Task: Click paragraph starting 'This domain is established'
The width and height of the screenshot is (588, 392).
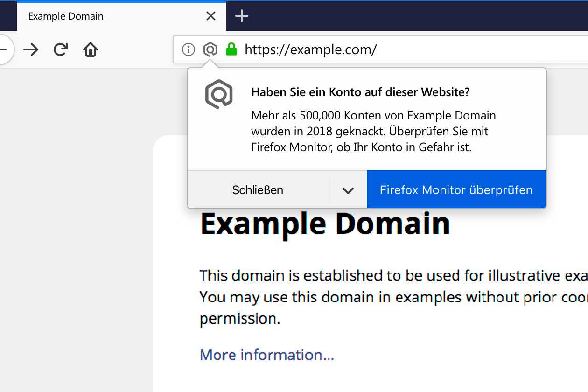Action: pyautogui.click(x=393, y=297)
